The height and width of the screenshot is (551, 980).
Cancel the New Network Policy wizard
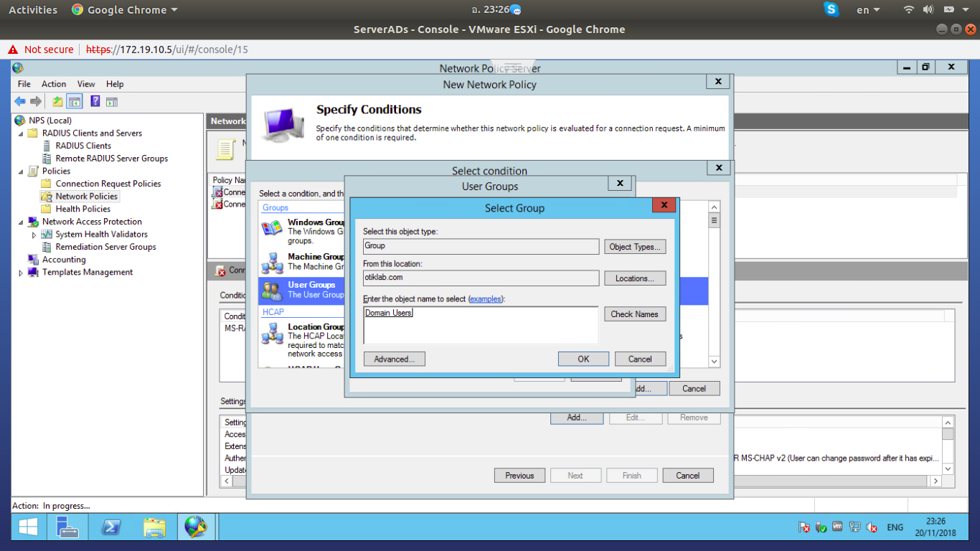tap(687, 476)
